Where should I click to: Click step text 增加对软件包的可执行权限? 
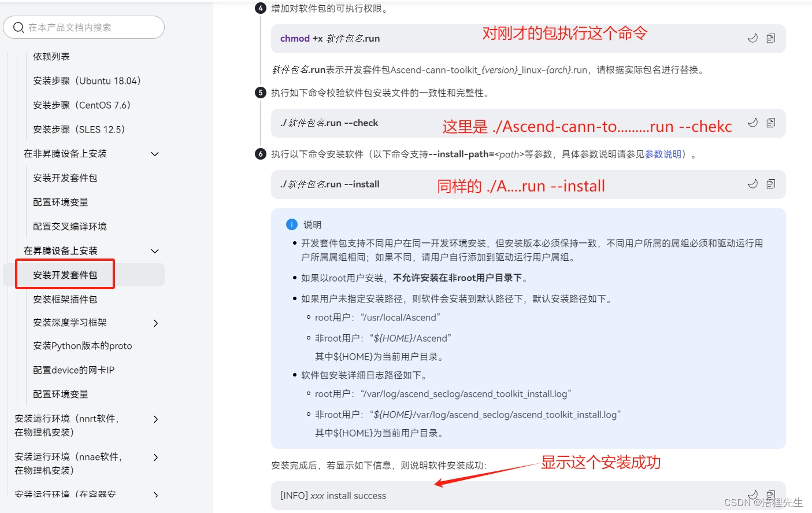pos(329,8)
